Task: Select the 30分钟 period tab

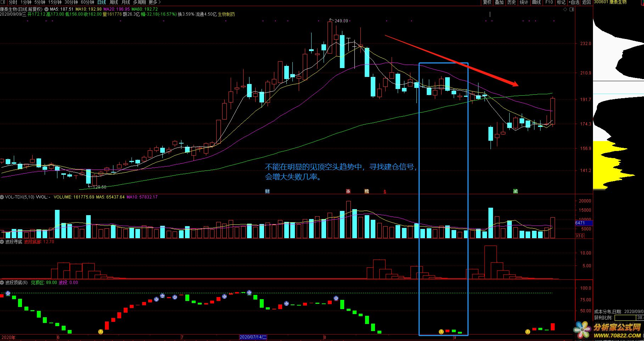Action: tap(71, 2)
